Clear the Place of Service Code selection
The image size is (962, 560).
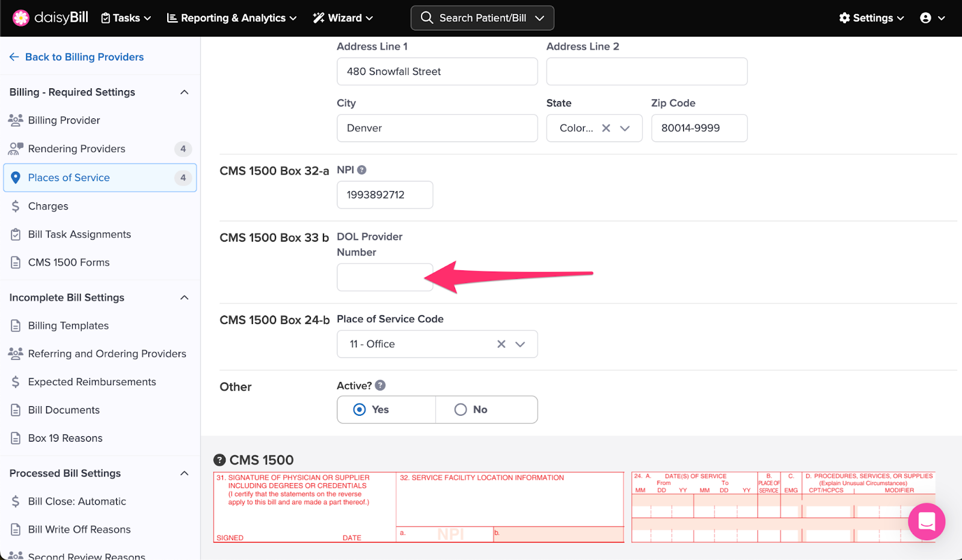click(501, 344)
